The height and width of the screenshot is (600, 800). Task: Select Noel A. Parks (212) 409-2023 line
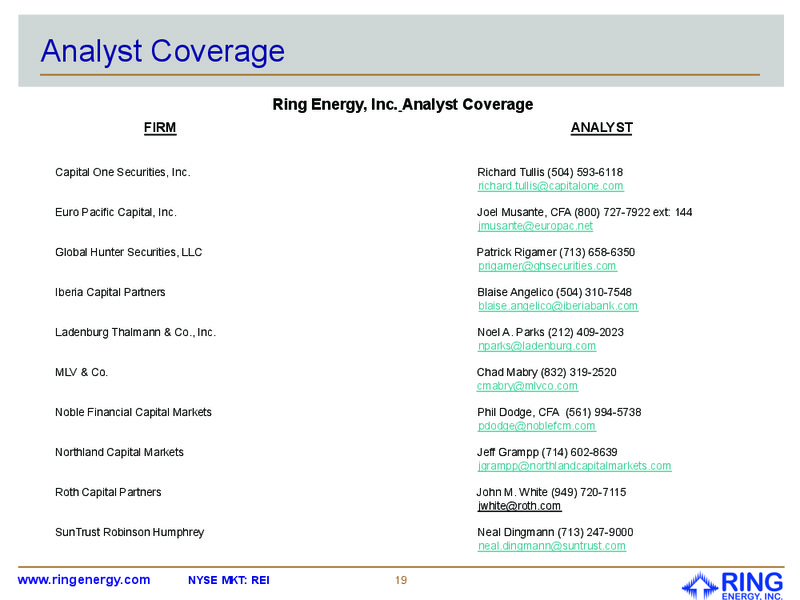pyautogui.click(x=550, y=333)
